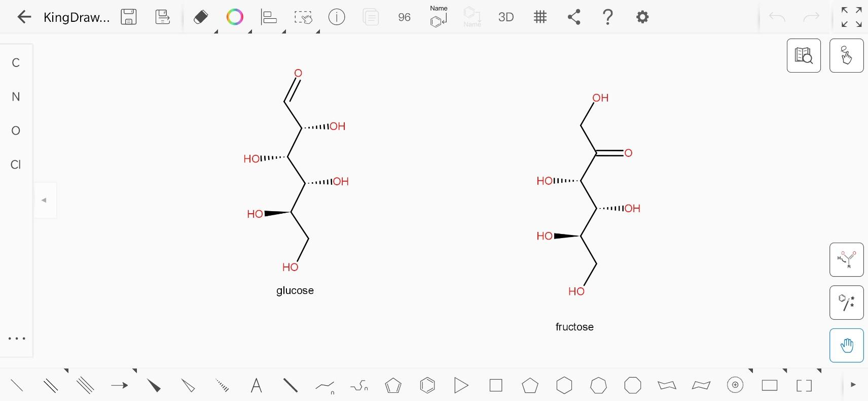Choose the solid wedge bond tool
This screenshot has width=868, height=401.
154,386
